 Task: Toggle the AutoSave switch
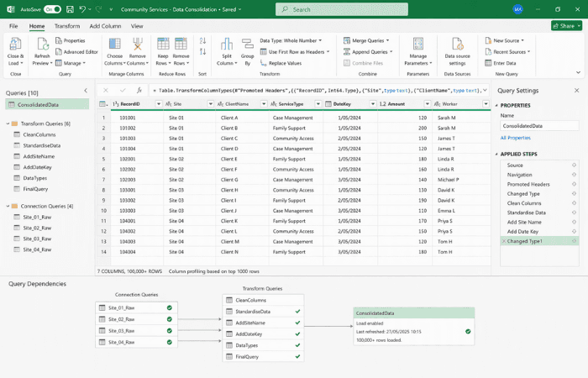52,9
